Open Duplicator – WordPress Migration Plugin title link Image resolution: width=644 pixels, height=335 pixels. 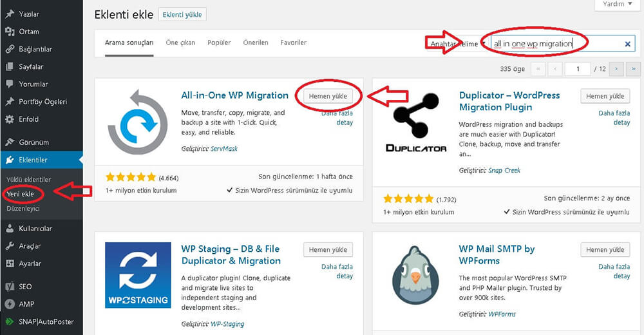click(509, 101)
